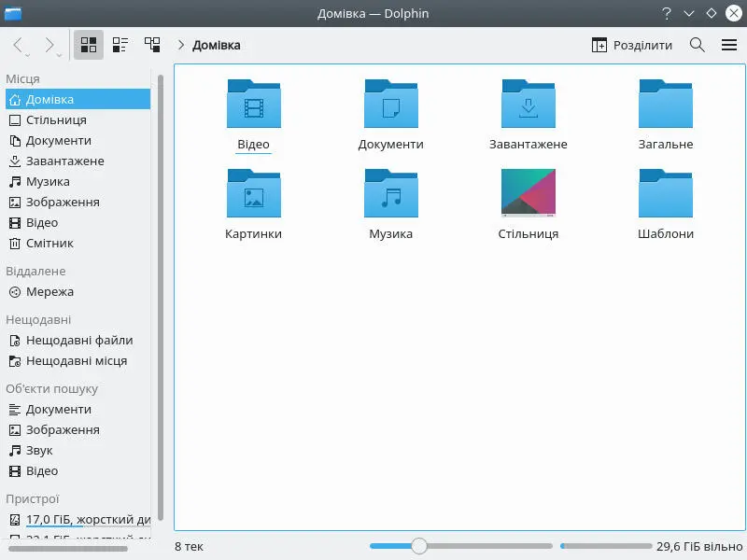Select Стільниця in the Places sidebar

pos(78,120)
